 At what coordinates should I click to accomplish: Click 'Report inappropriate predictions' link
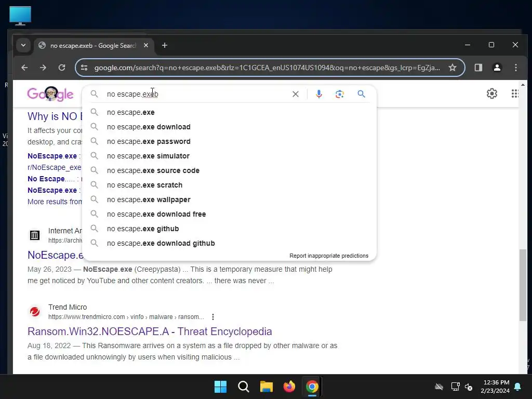[329, 256]
